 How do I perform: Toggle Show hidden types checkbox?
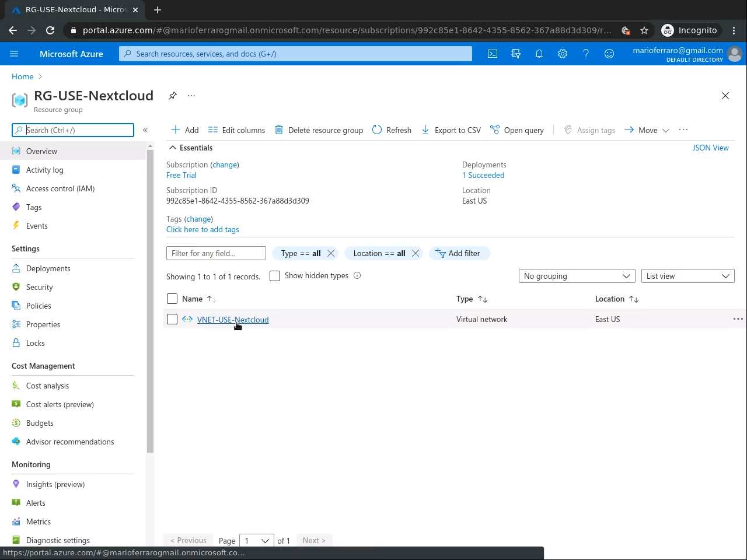(275, 276)
